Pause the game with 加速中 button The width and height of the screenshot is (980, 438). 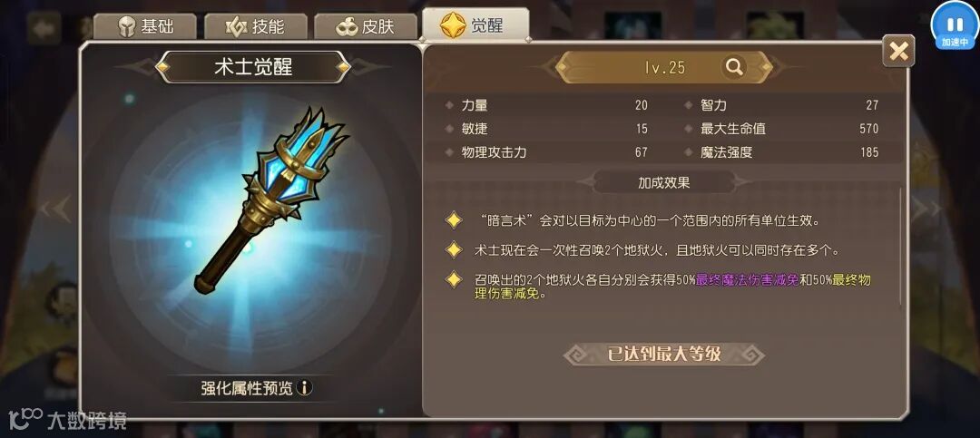955,27
